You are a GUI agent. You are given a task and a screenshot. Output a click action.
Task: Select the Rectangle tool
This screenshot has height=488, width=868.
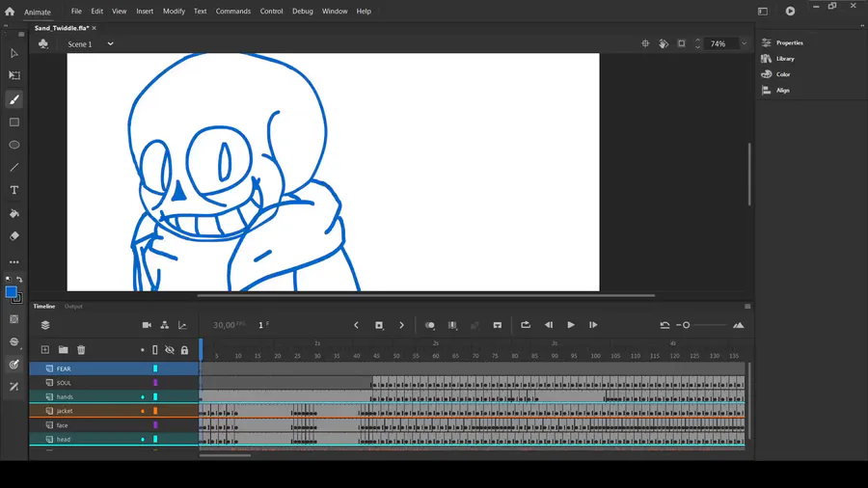click(x=14, y=122)
